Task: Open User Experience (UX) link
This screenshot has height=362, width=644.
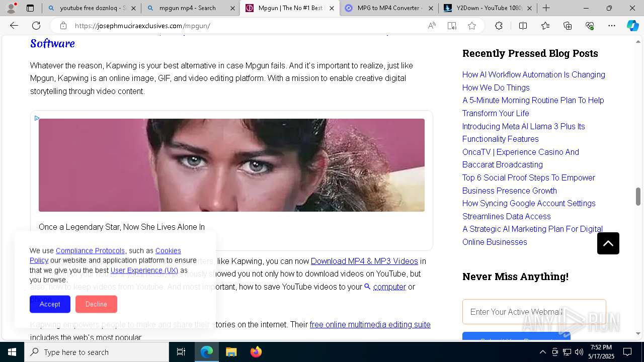Action: coord(144,270)
